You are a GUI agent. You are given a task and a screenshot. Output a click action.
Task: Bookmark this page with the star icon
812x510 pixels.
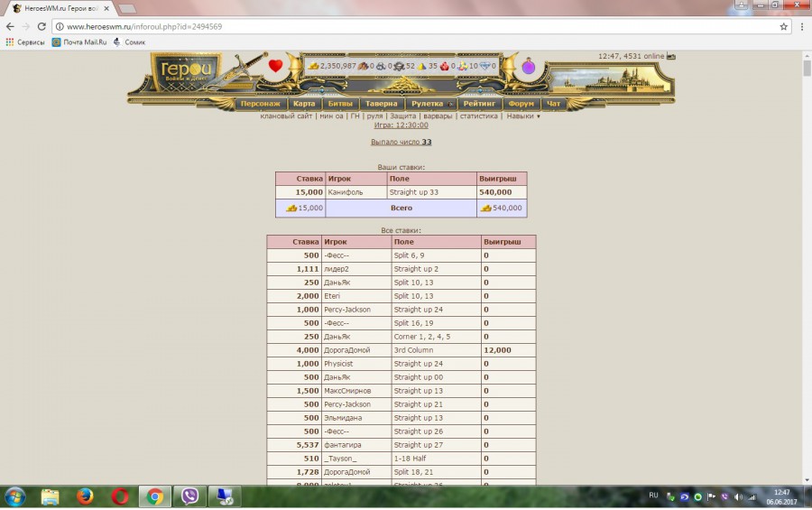783,27
